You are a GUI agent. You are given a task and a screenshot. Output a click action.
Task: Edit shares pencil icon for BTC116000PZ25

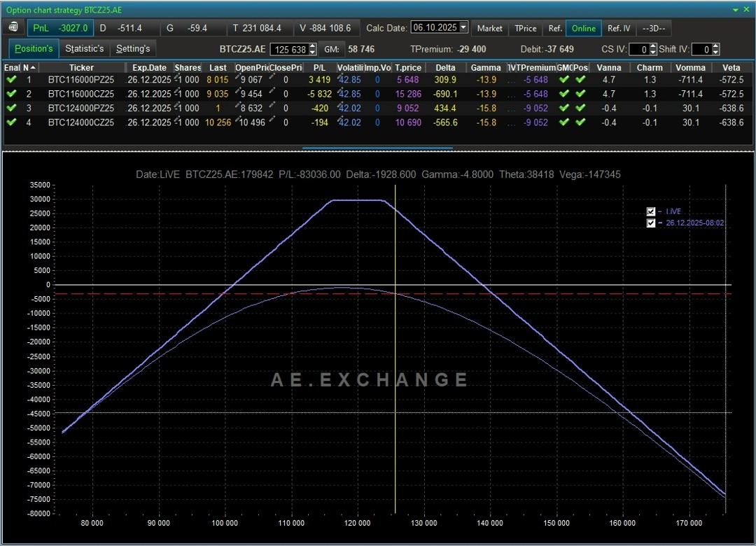click(x=177, y=77)
